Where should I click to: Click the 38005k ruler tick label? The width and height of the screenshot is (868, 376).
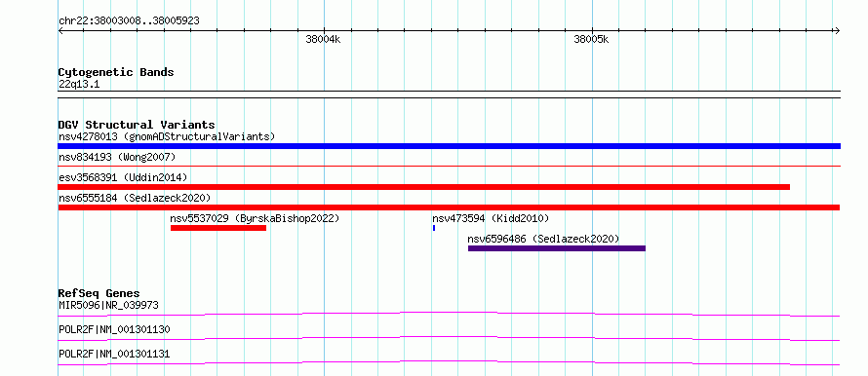[591, 40]
